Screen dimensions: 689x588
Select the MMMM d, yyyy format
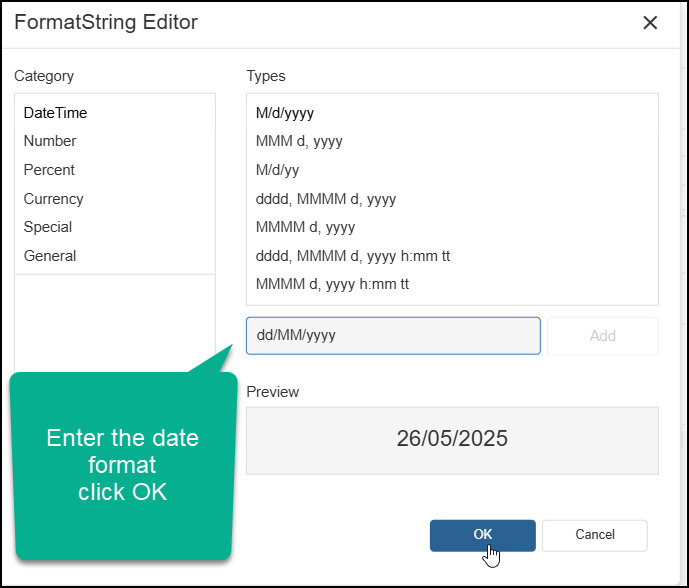[x=305, y=227]
